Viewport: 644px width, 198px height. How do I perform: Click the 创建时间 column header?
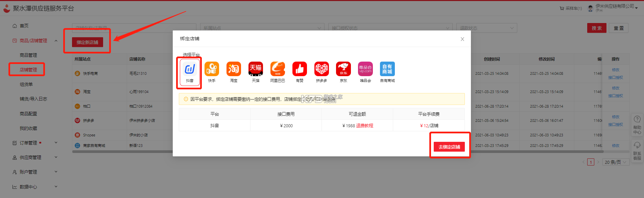pyautogui.click(x=492, y=59)
